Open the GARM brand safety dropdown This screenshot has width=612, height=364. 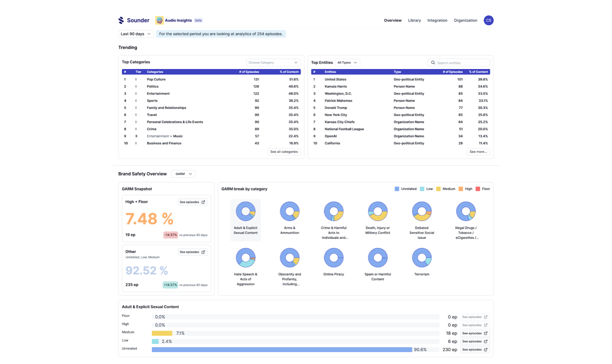pyautogui.click(x=183, y=174)
